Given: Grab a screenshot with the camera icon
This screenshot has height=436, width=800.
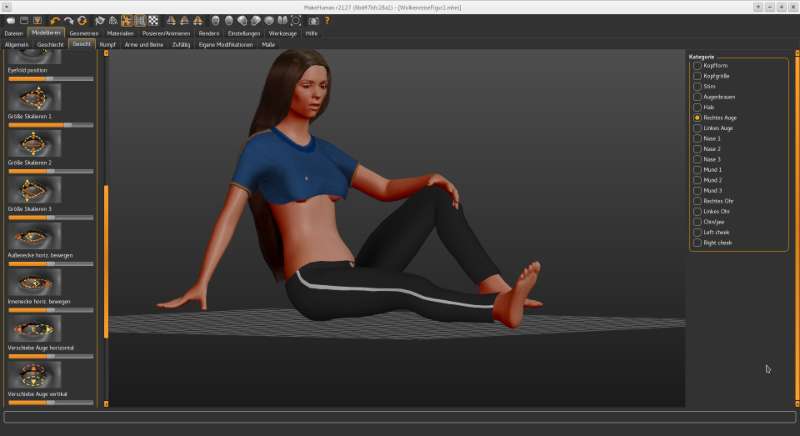Looking at the screenshot, I should point(313,20).
